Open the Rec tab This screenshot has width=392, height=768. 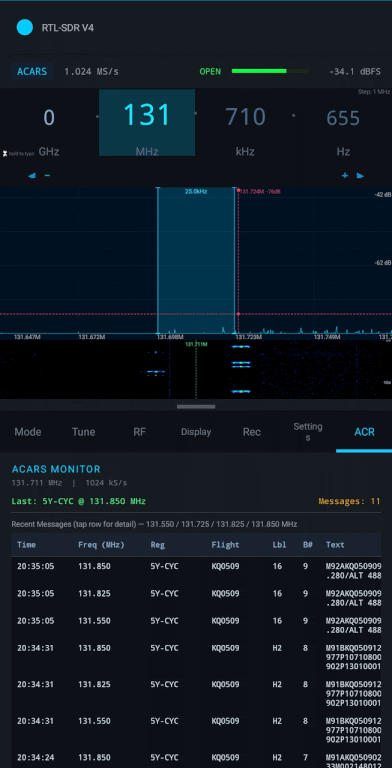click(252, 432)
